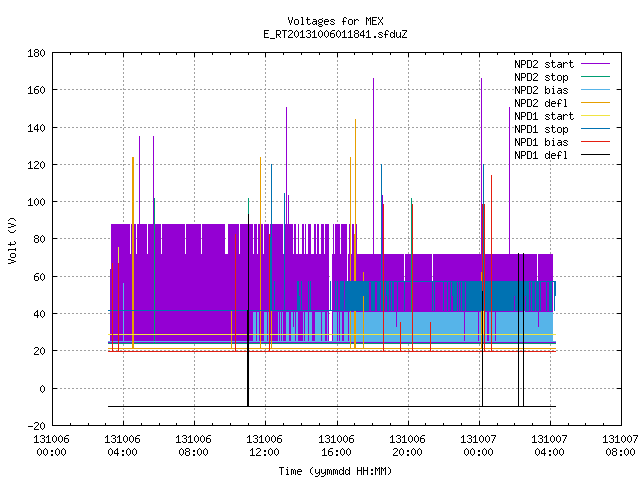Click the y-axis tick value 0
Image resolution: width=640 pixels, height=480 pixels.
coord(42,389)
